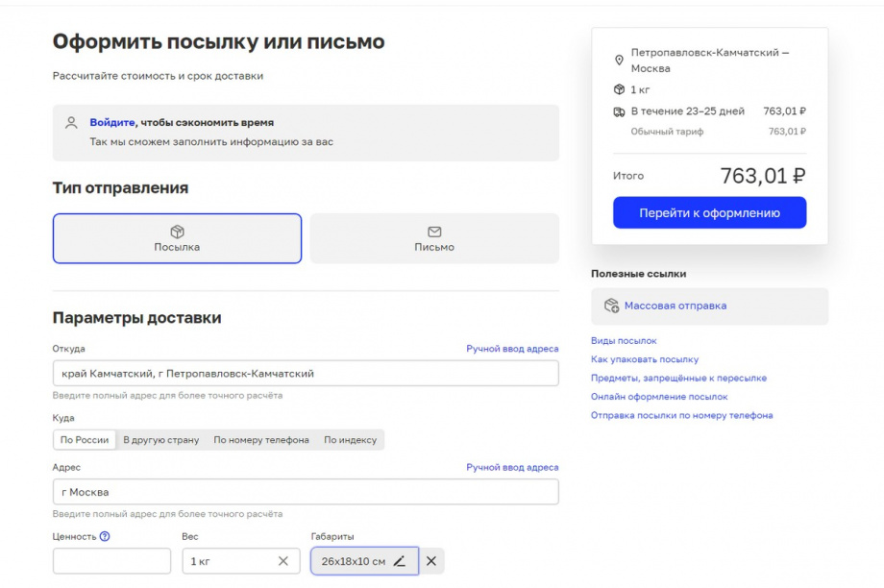Click inside the «Ценность» input field
Screen dimensions: 884x588
[x=110, y=561]
